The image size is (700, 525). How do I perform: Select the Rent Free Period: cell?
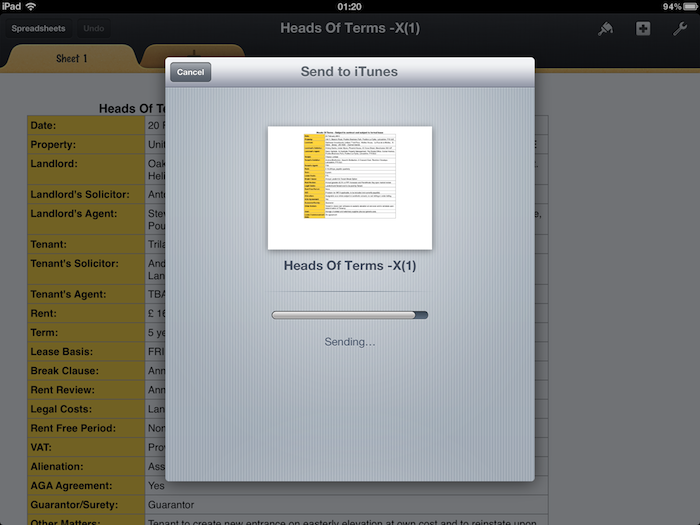[86, 428]
